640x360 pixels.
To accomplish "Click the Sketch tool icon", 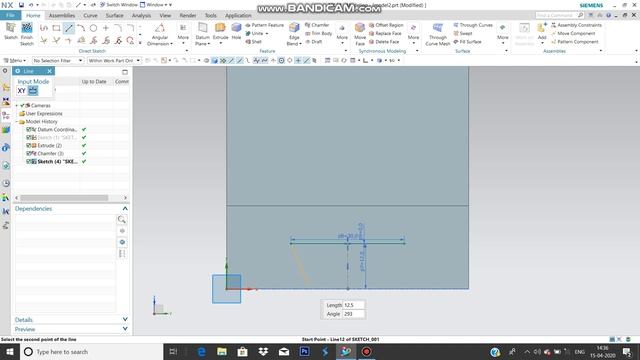I will [10, 28].
